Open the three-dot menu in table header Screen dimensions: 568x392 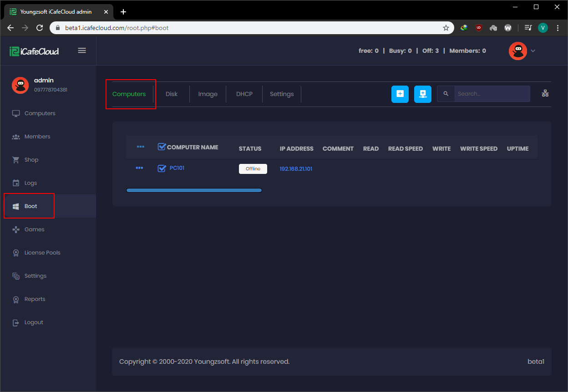pos(141,147)
